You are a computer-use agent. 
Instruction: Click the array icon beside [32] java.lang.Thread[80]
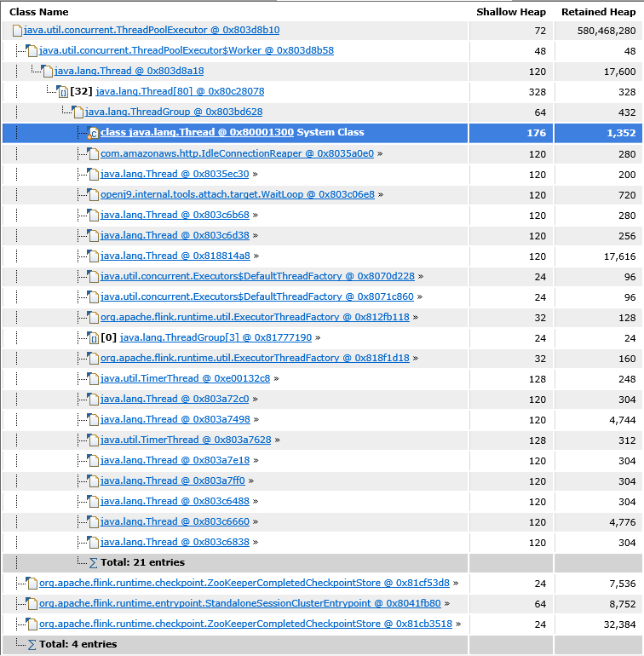pyautogui.click(x=62, y=92)
